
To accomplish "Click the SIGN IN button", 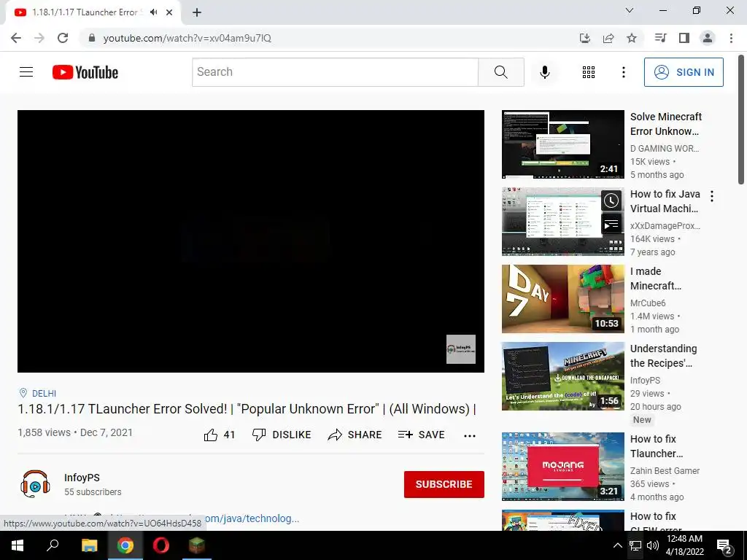I will (x=683, y=72).
